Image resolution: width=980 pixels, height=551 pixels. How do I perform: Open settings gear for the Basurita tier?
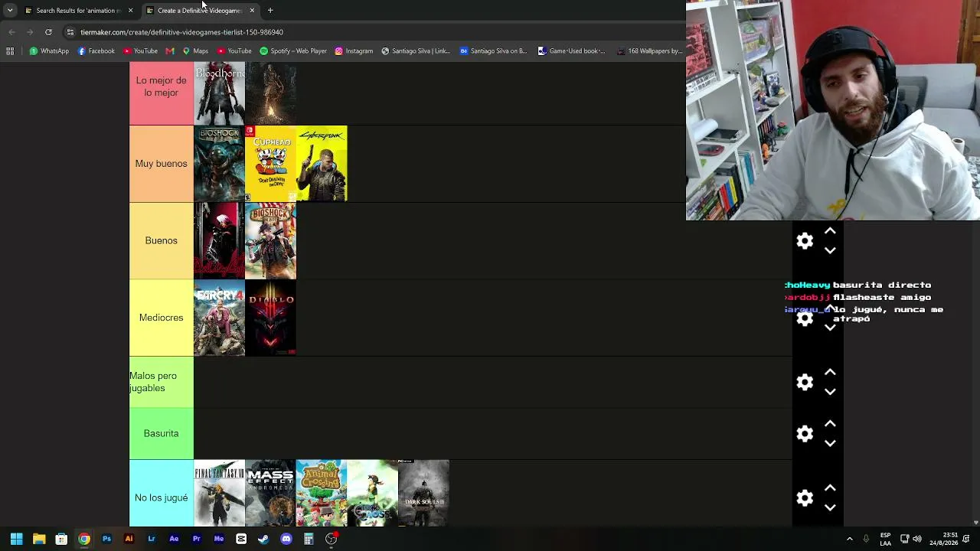(x=805, y=433)
